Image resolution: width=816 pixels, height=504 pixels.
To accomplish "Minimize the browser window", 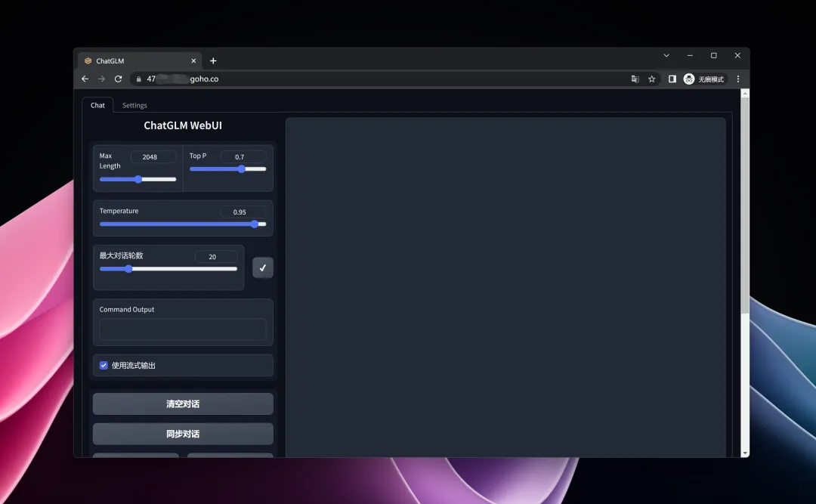I will click(x=690, y=56).
